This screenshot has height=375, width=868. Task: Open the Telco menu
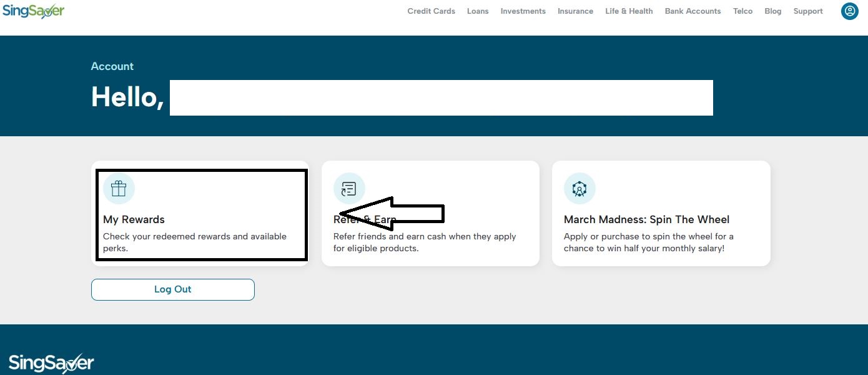pos(743,11)
